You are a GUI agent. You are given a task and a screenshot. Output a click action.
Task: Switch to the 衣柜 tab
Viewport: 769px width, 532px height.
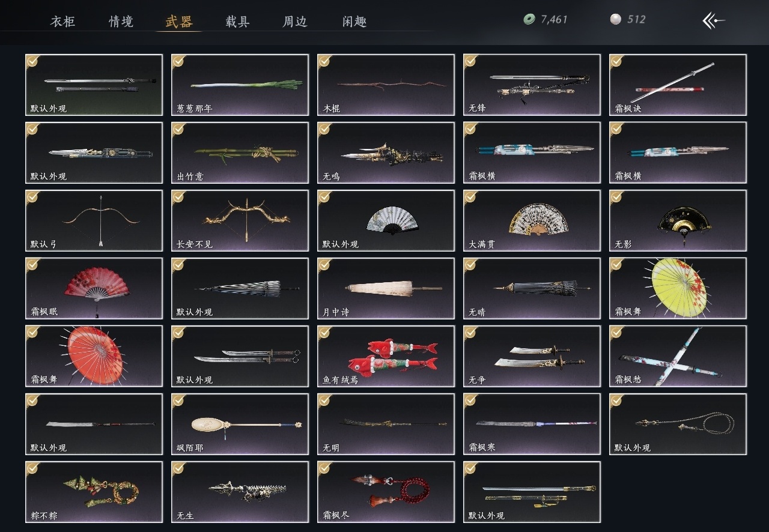click(x=62, y=22)
